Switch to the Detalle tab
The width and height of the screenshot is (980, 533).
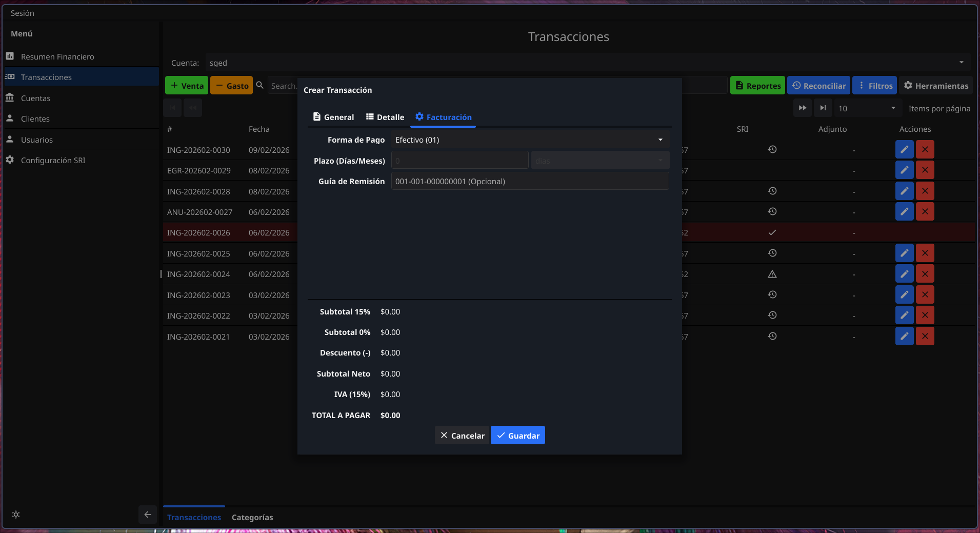click(x=385, y=117)
